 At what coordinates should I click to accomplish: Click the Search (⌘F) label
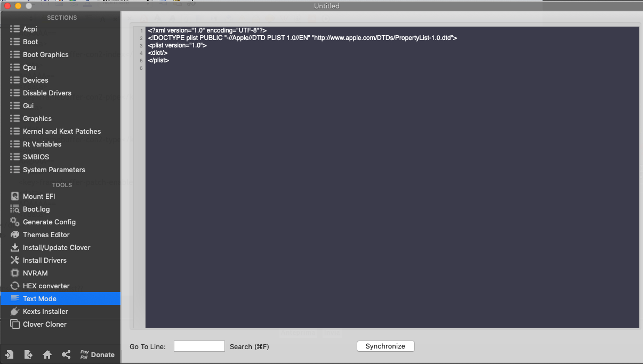click(x=250, y=346)
